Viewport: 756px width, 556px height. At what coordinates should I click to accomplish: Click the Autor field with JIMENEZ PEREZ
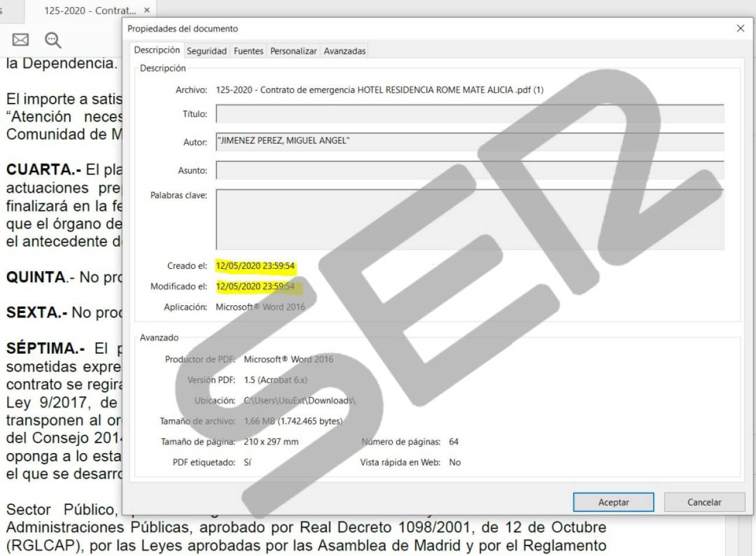(x=470, y=141)
